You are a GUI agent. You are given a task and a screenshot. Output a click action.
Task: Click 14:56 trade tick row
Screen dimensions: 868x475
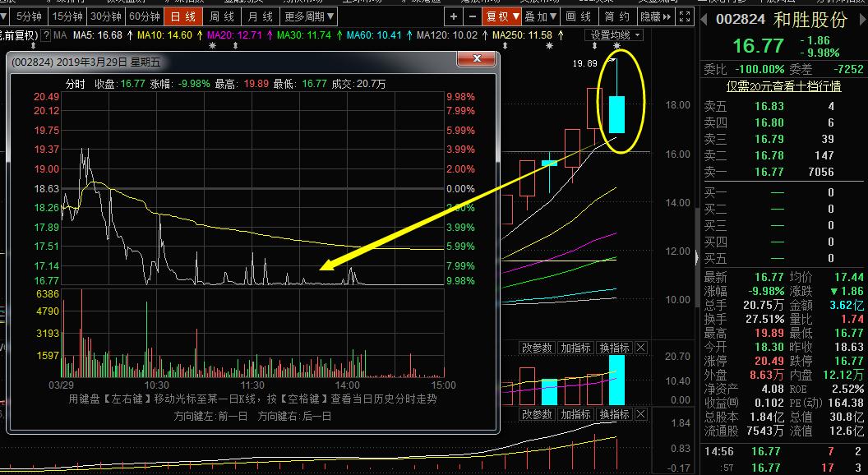tap(784, 451)
